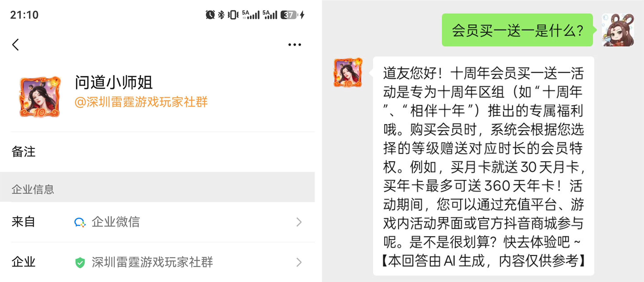Open the 备注 remark field

coord(157,152)
